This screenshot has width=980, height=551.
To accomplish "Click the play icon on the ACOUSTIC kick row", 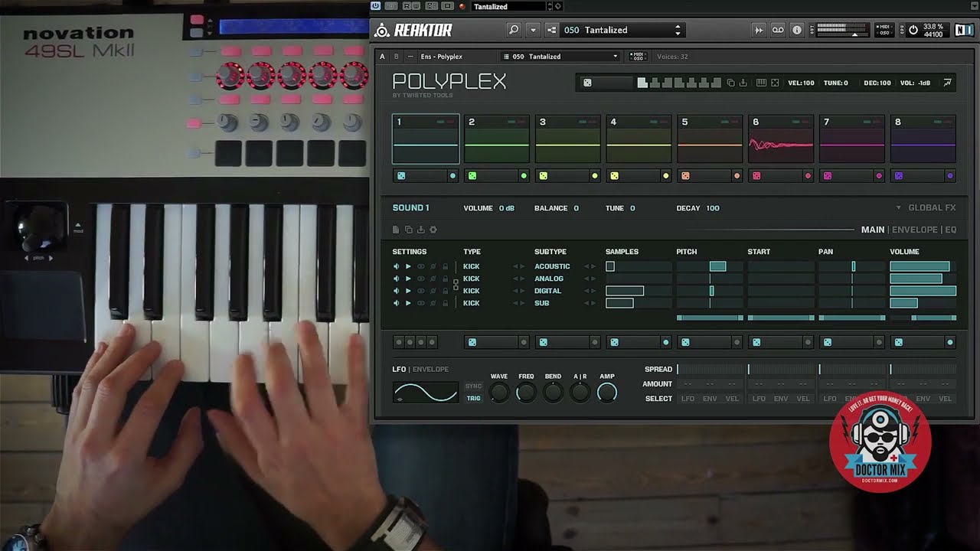I will [x=408, y=266].
